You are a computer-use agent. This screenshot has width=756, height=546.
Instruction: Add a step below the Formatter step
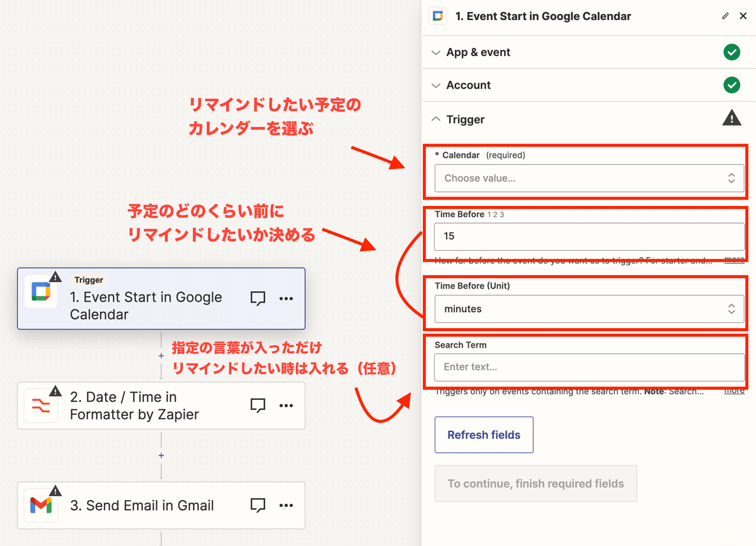click(161, 455)
